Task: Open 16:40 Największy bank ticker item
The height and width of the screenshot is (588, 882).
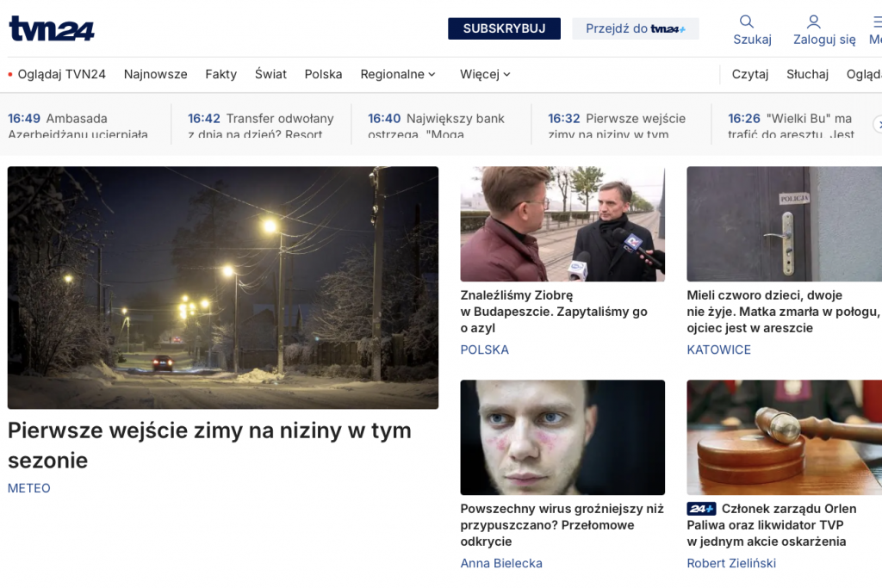Action: point(437,126)
